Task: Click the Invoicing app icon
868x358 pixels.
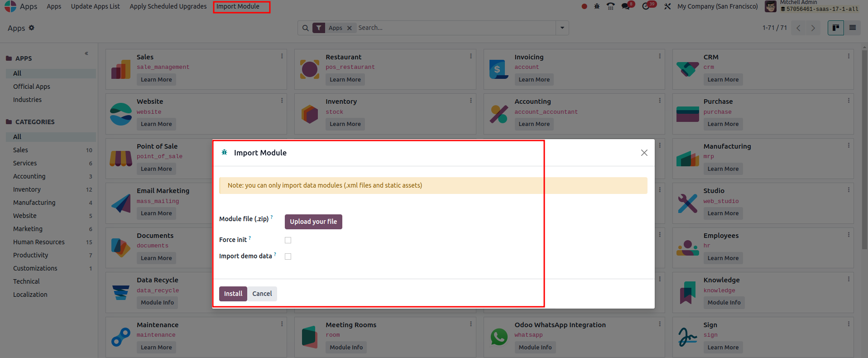Action: click(x=499, y=69)
